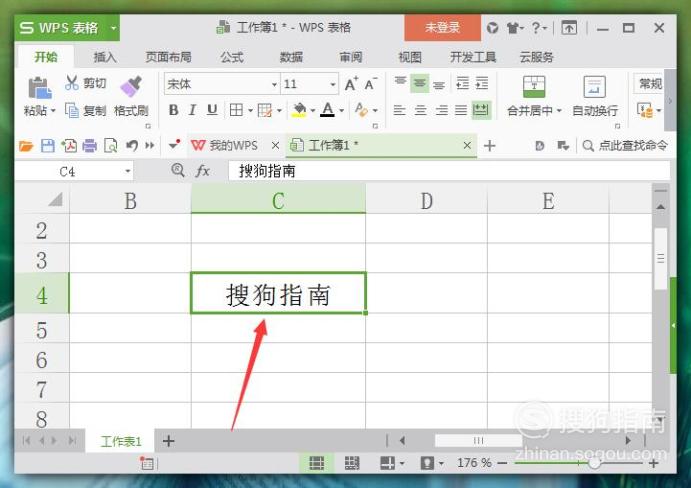Apply yellow fill color bucket icon
The height and width of the screenshot is (488, 691).
click(x=299, y=110)
